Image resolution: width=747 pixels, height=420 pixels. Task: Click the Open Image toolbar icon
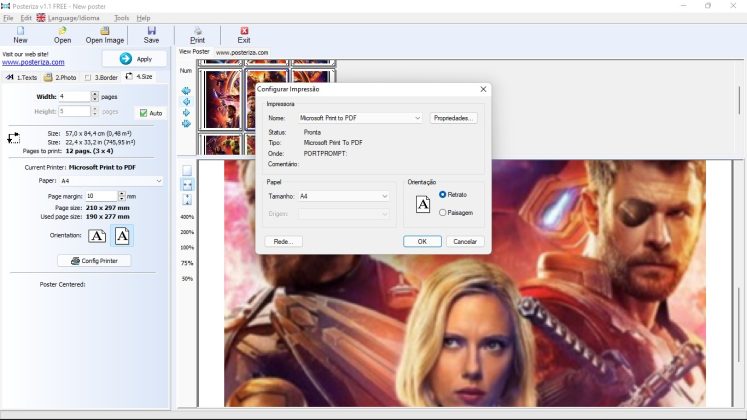tap(105, 31)
